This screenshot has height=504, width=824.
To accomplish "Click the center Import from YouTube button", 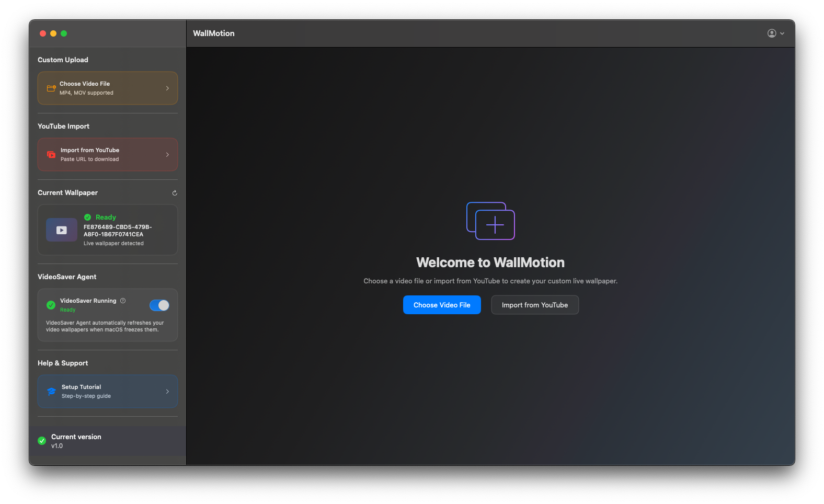I will (535, 305).
